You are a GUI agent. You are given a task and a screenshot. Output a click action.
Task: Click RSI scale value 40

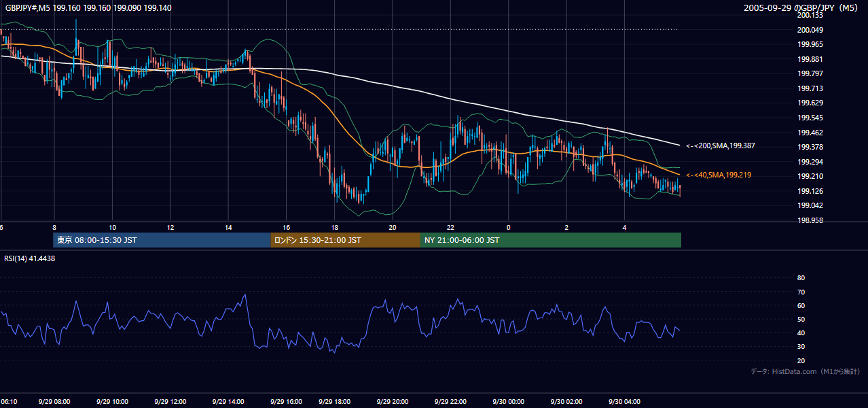click(x=801, y=333)
